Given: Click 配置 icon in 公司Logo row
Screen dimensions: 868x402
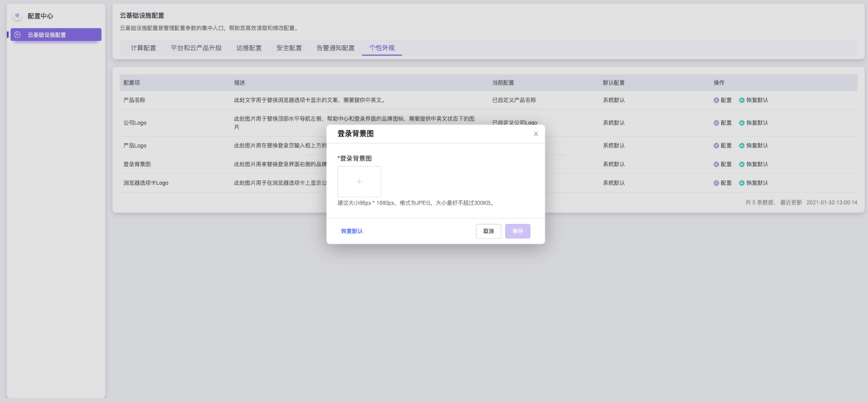Looking at the screenshot, I should click(x=717, y=123).
